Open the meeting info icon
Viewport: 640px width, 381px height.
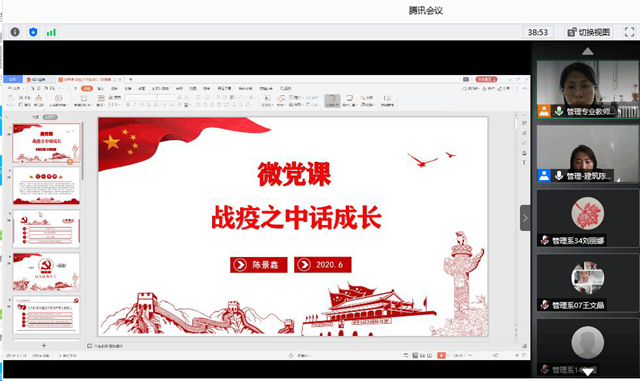pyautogui.click(x=15, y=32)
